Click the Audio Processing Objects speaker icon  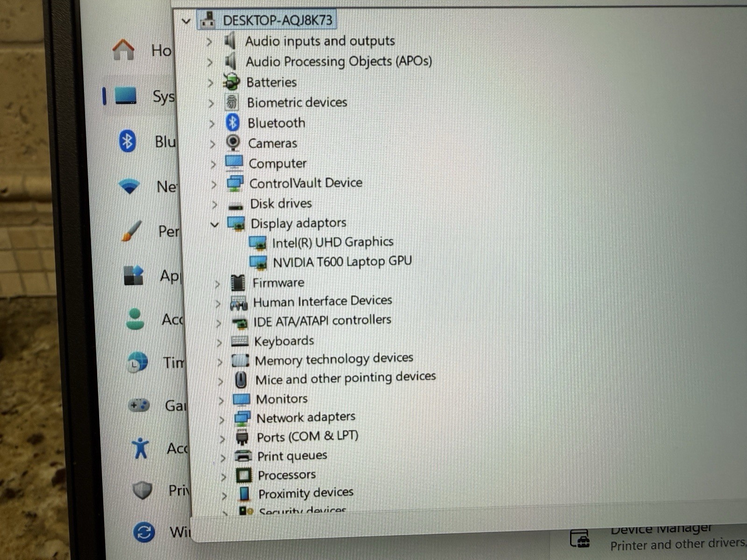[x=230, y=62]
